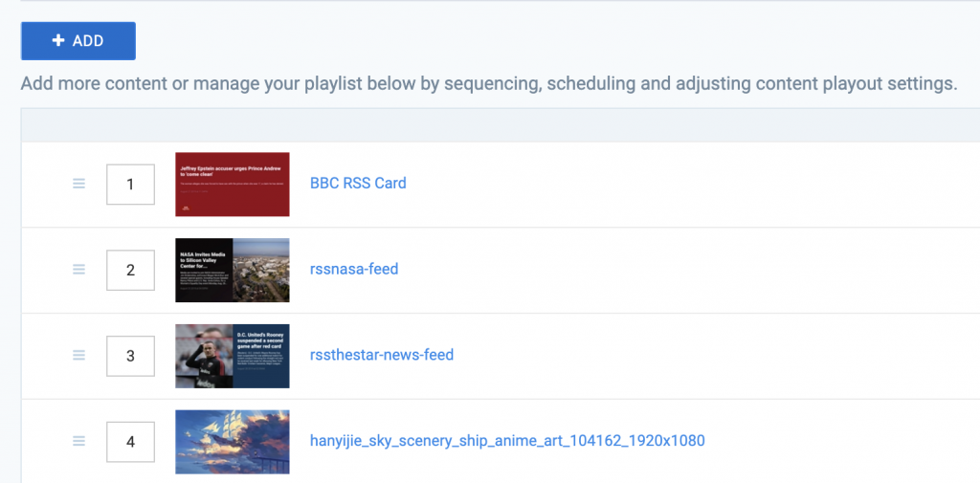Viewport: 980px width, 483px height.
Task: Click the blue ADD button
Action: (x=78, y=41)
